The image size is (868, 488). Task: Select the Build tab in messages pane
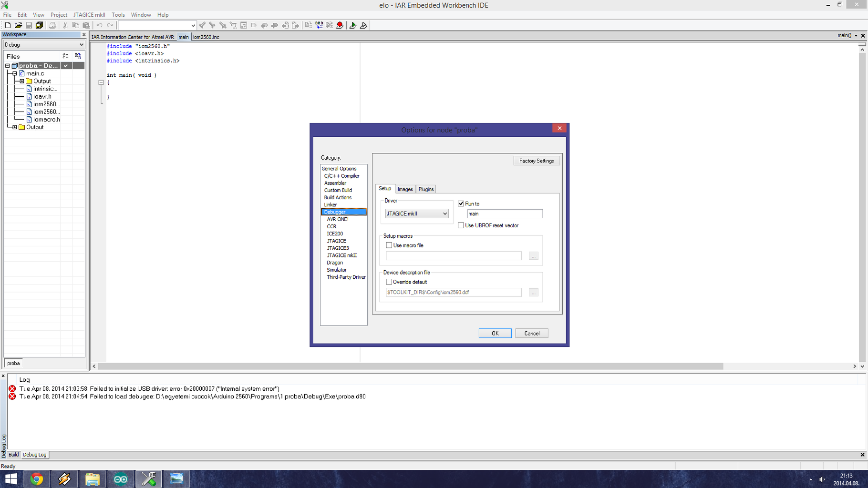[x=13, y=455]
